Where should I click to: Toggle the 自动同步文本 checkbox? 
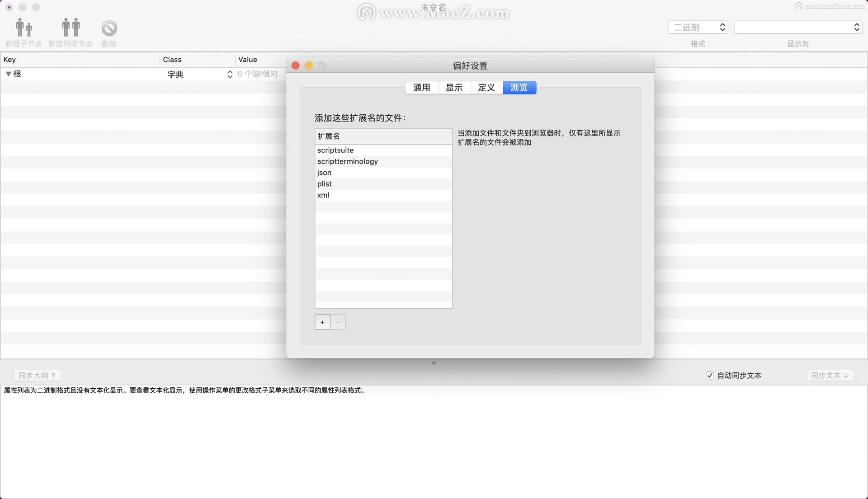tap(710, 375)
